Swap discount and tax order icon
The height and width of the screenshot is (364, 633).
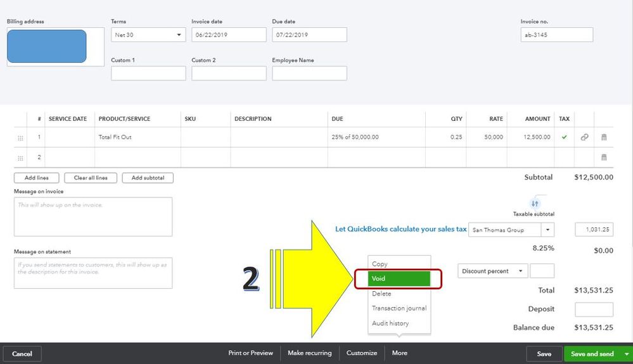pyautogui.click(x=535, y=204)
